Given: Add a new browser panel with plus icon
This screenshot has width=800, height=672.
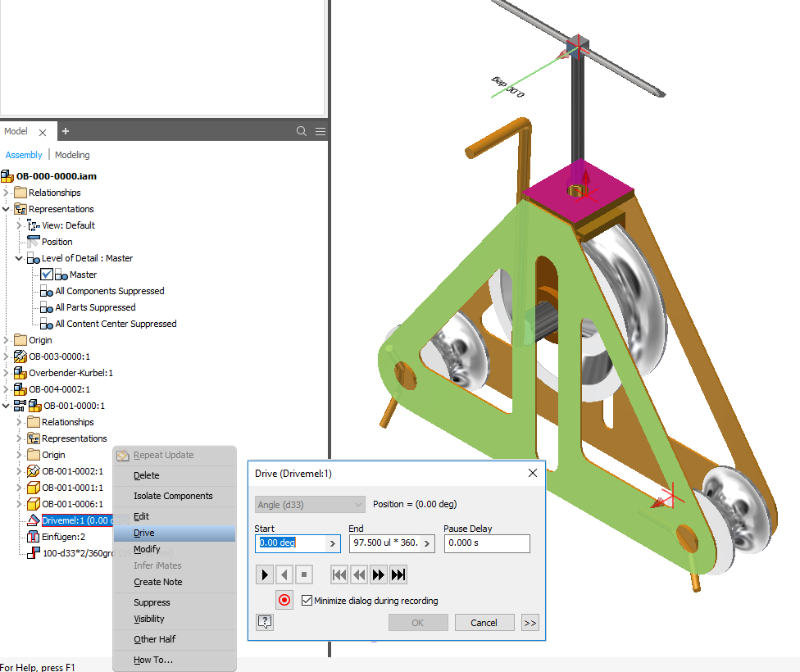Looking at the screenshot, I should click(x=66, y=131).
